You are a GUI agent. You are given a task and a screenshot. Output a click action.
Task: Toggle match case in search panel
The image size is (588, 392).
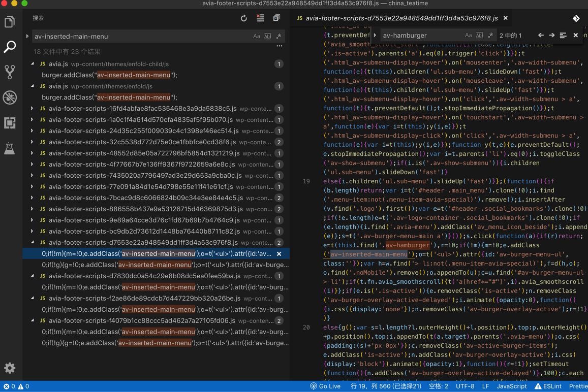coord(257,37)
